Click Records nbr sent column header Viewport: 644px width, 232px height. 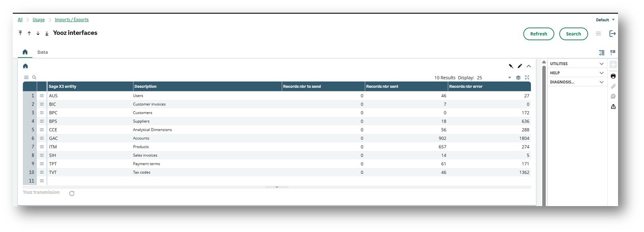[406, 87]
